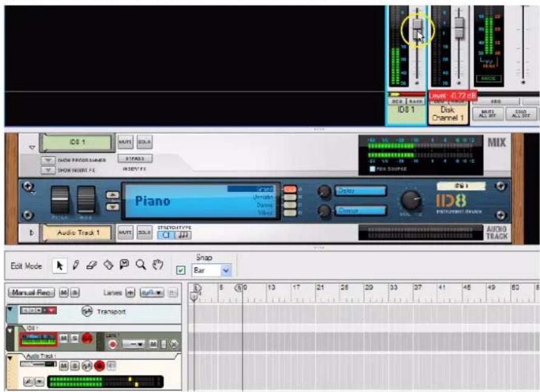Choose ID8 sound variation A

290,189
